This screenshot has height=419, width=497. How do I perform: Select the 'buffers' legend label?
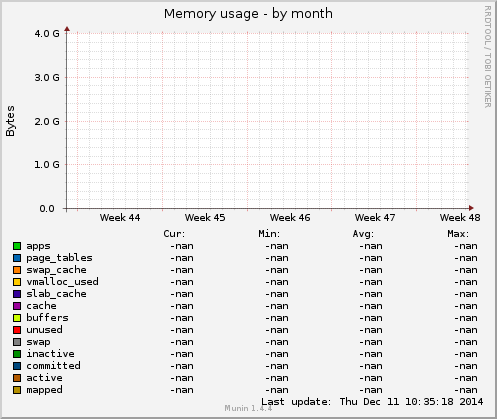[47, 318]
